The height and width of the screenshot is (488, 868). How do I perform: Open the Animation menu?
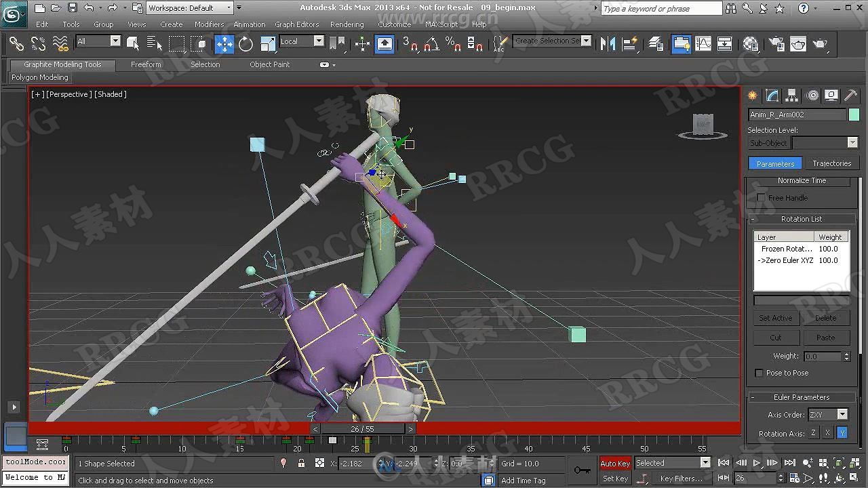(250, 24)
